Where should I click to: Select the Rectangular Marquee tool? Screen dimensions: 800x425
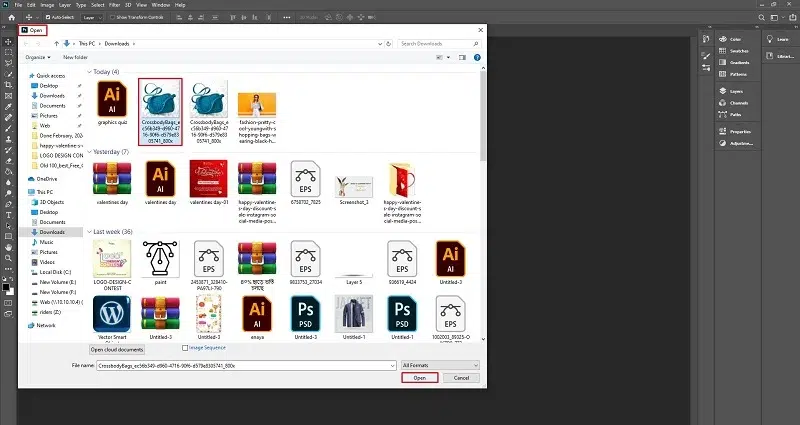pos(8,53)
